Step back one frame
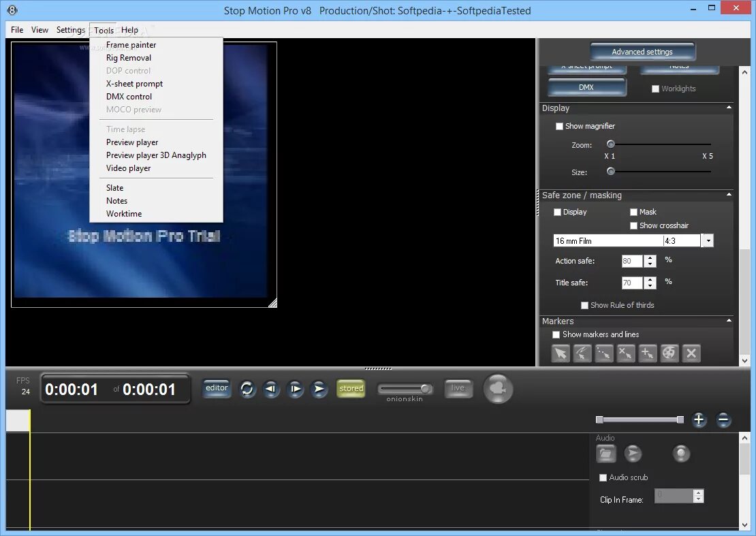The height and width of the screenshot is (536, 756). point(271,388)
